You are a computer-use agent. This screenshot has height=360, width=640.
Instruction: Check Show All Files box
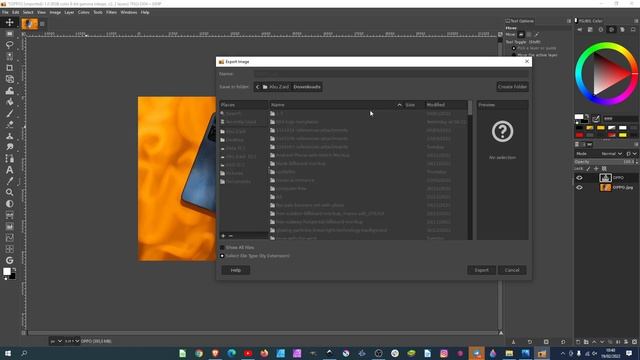tap(222, 247)
